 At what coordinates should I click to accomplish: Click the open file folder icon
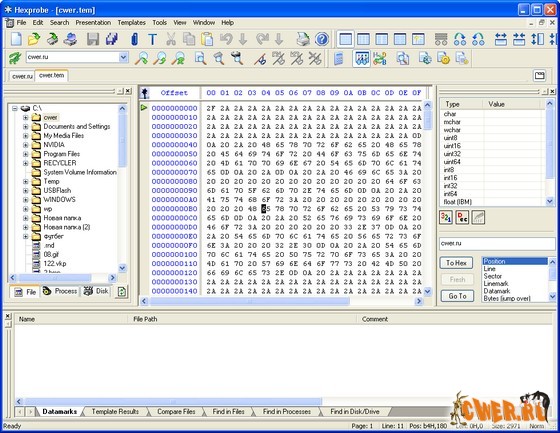pyautogui.click(x=34, y=39)
